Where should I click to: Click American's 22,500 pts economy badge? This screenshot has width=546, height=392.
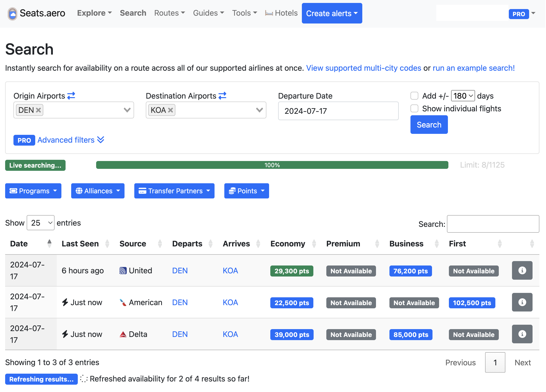292,303
